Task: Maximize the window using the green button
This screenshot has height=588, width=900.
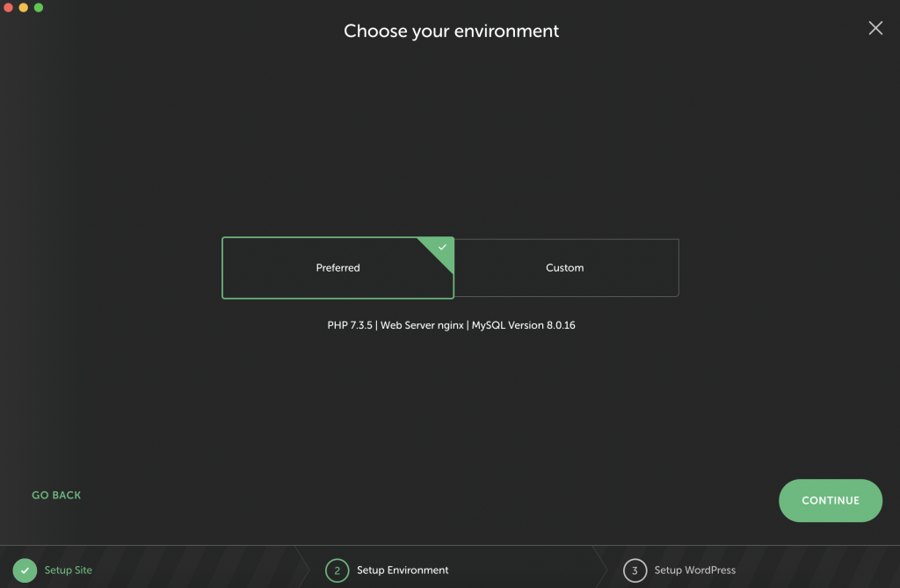Action: pos(39,8)
